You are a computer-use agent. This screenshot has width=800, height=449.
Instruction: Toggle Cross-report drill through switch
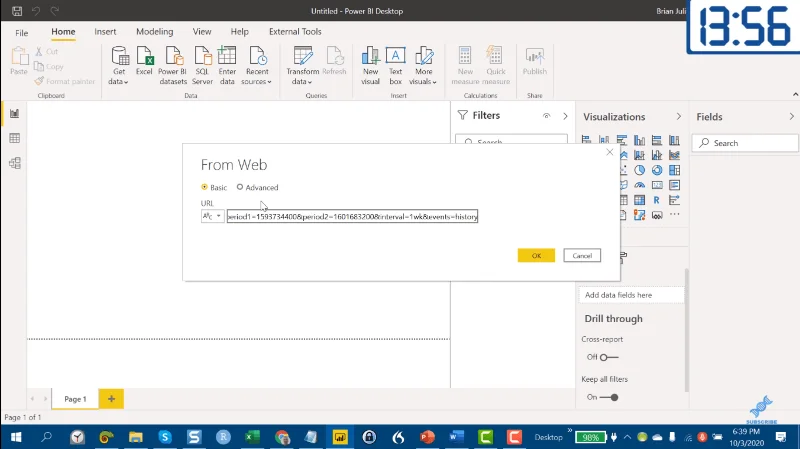609,357
